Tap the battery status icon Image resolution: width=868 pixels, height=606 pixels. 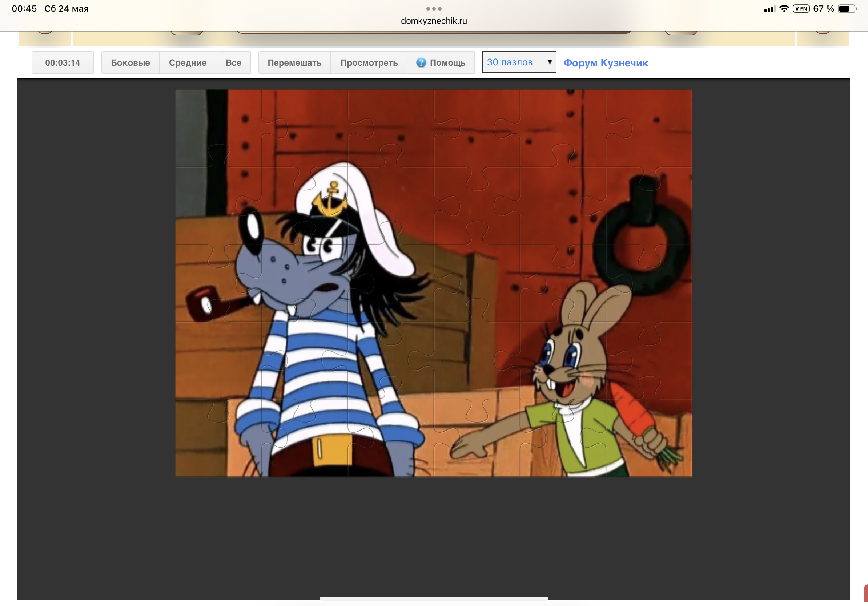click(847, 9)
